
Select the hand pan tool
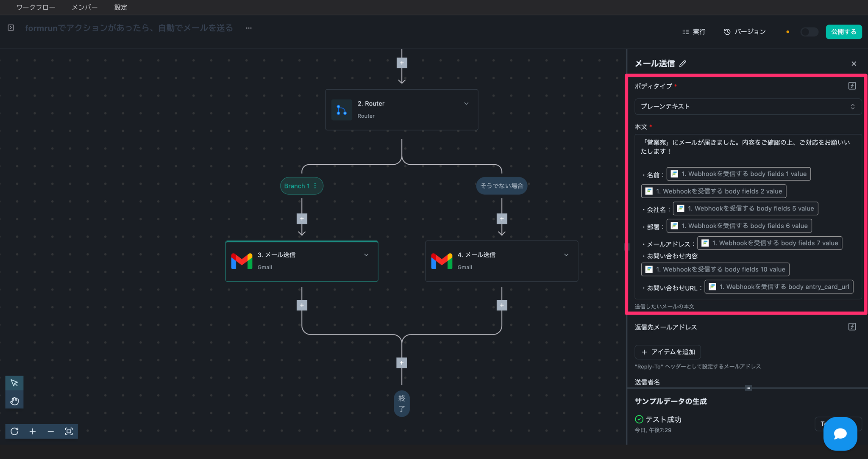tap(14, 401)
